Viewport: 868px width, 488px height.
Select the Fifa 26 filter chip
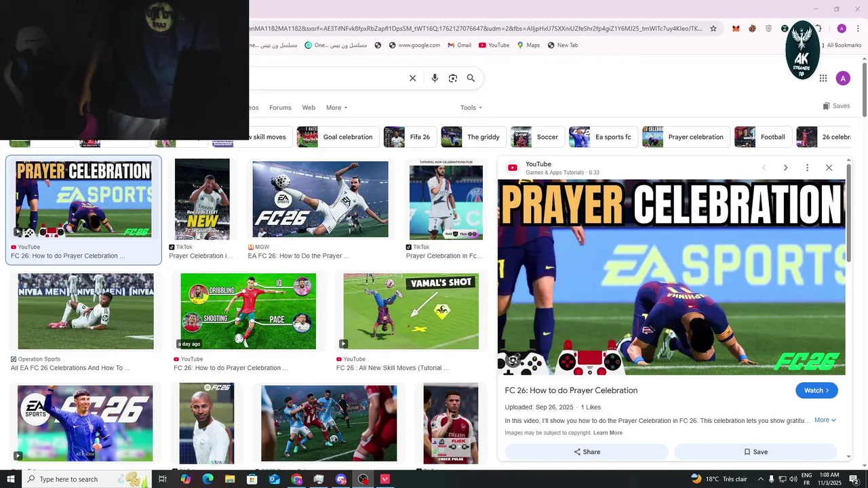pyautogui.click(x=409, y=137)
